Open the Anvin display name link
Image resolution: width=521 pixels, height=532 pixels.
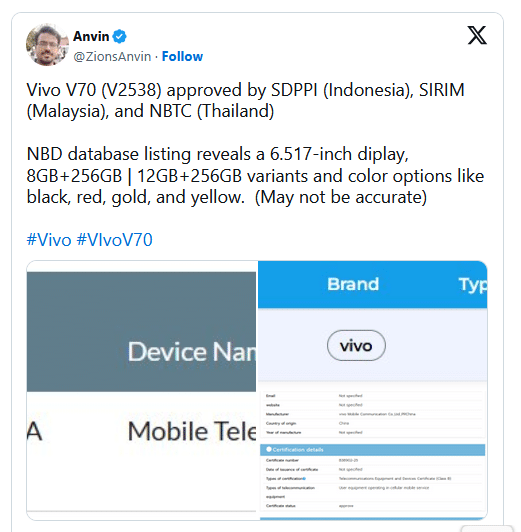point(91,36)
